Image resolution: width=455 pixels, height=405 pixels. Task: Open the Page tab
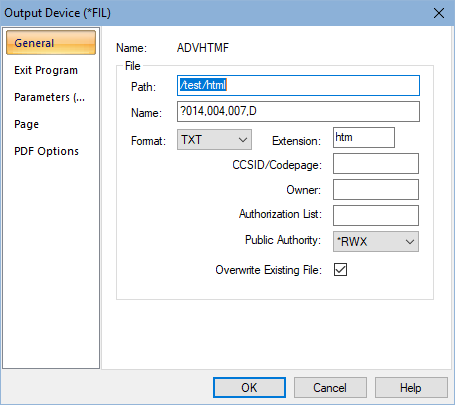[x=26, y=124]
